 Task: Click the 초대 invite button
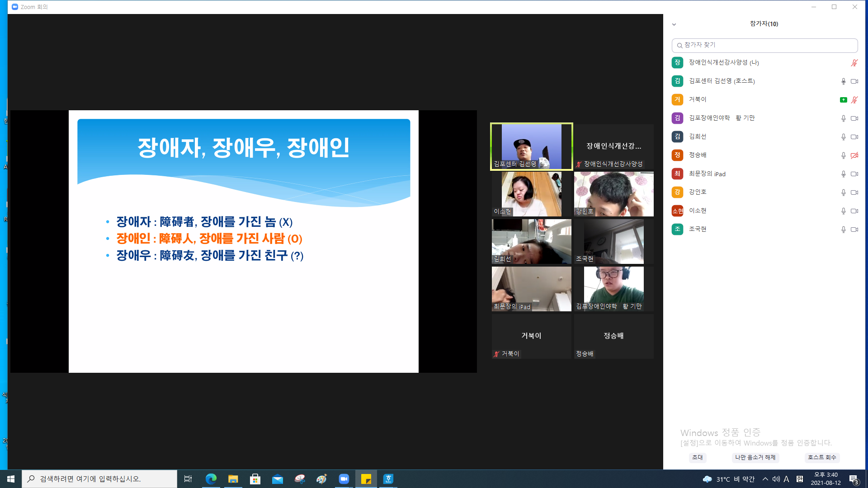[698, 457]
